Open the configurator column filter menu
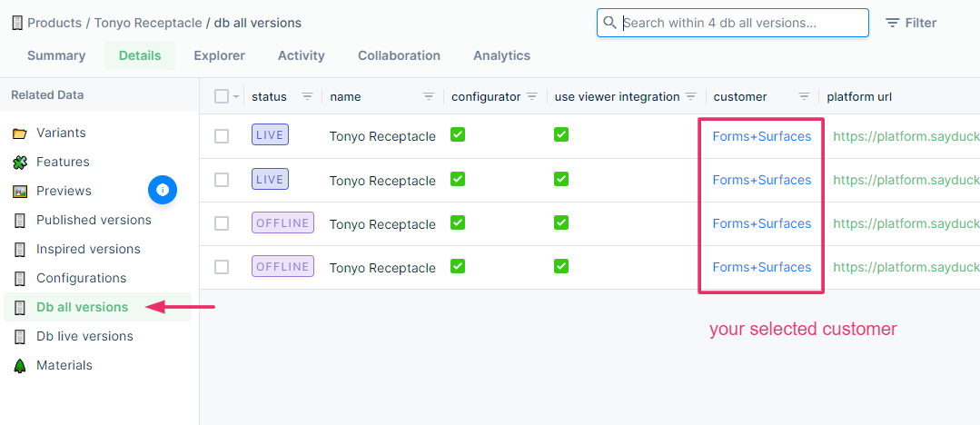 click(x=532, y=96)
